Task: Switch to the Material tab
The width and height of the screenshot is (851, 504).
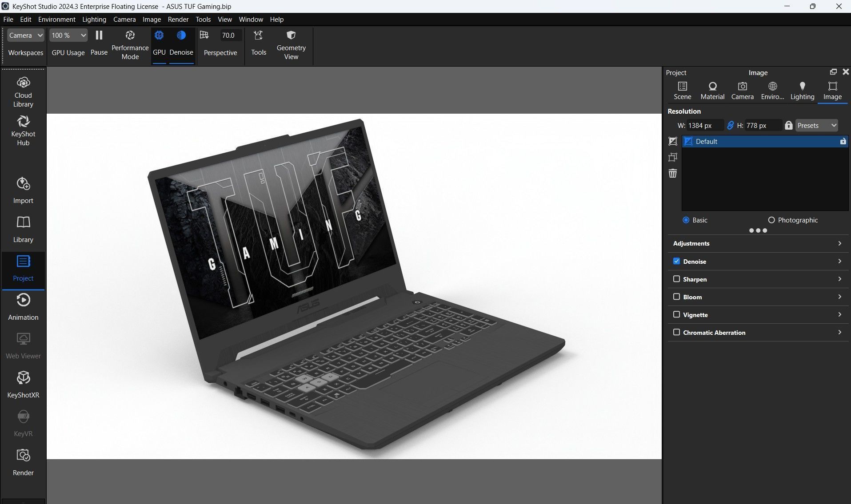Action: tap(712, 91)
